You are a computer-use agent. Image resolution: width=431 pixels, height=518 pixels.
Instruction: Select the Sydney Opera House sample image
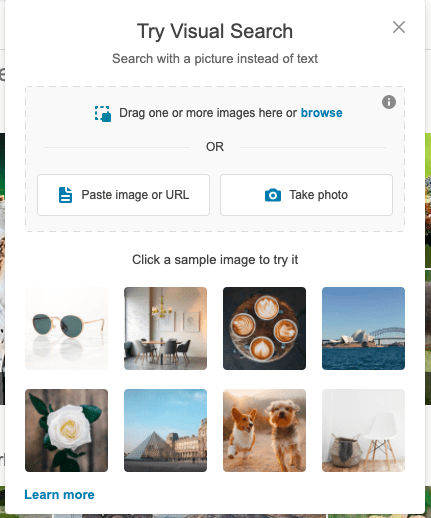pyautogui.click(x=363, y=328)
